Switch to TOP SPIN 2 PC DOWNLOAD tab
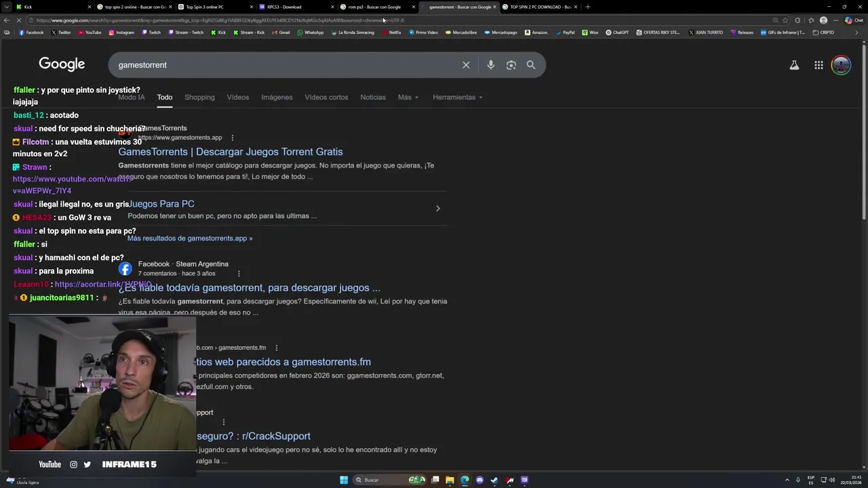The width and height of the screenshot is (868, 488). click(x=539, y=7)
